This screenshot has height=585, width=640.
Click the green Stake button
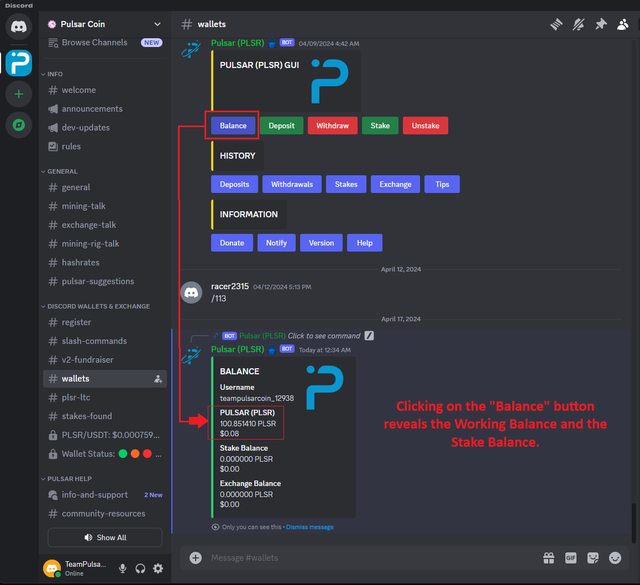(x=380, y=125)
